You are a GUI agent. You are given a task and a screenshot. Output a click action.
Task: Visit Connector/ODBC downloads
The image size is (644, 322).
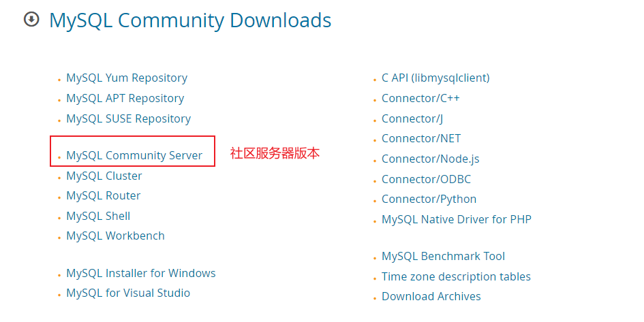[427, 179]
